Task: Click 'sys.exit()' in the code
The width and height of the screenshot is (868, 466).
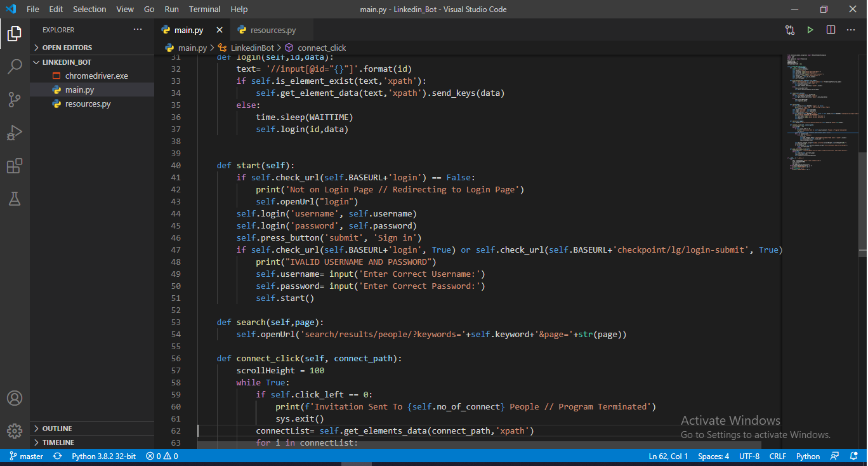Action: [x=299, y=419]
